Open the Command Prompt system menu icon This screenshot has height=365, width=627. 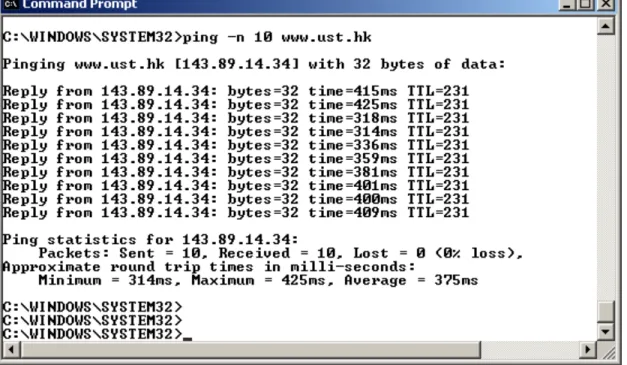(10, 4)
